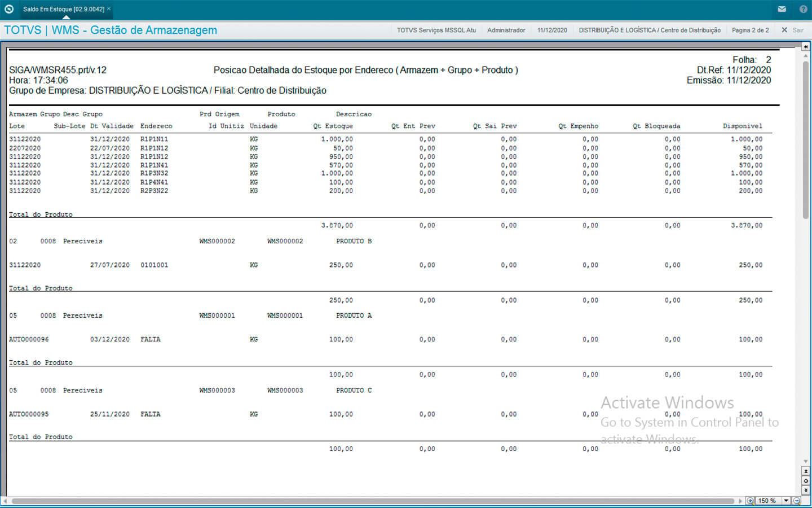Viewport: 812px width, 508px height.
Task: Click the horizontal scrollbar right arrow
Action: tap(740, 501)
